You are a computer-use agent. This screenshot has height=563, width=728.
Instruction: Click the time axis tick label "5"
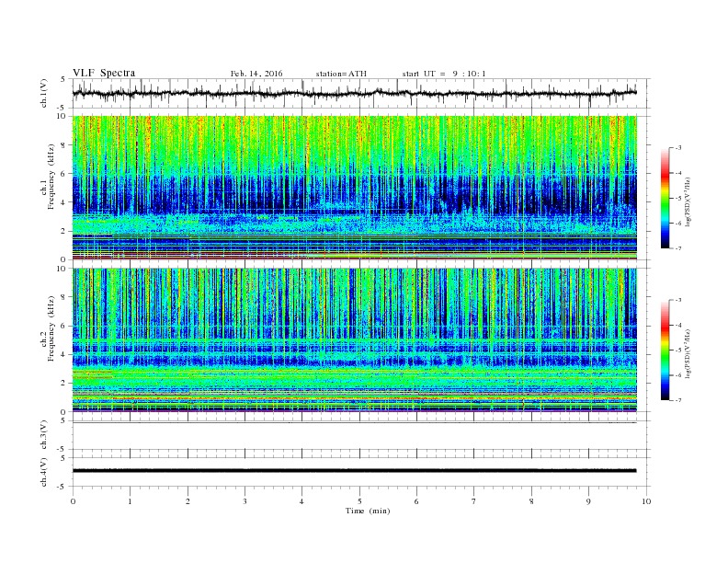359,501
